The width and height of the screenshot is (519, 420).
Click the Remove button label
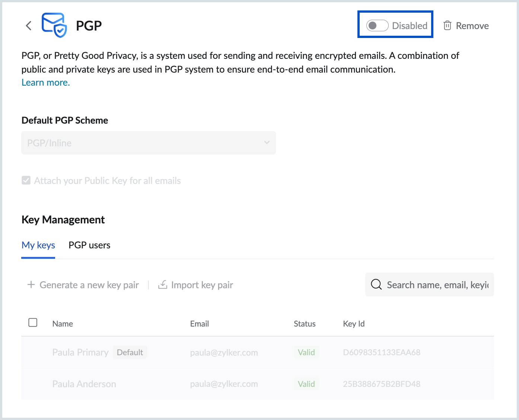pyautogui.click(x=472, y=26)
